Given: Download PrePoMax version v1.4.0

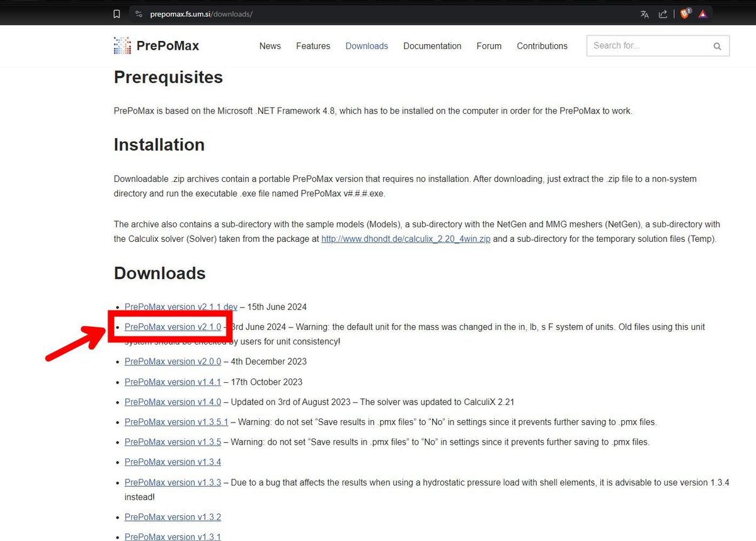Looking at the screenshot, I should [173, 402].
